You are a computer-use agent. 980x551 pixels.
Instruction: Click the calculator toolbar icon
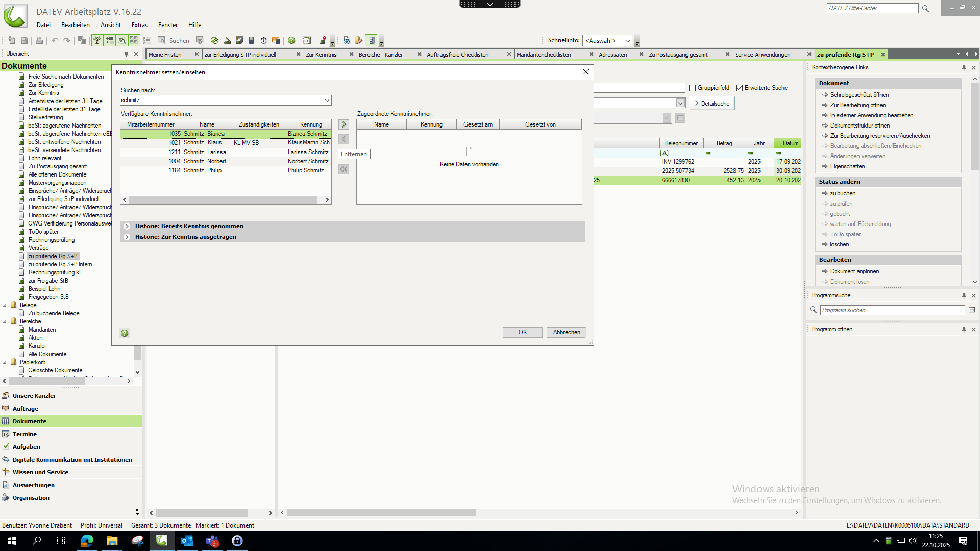tap(251, 40)
